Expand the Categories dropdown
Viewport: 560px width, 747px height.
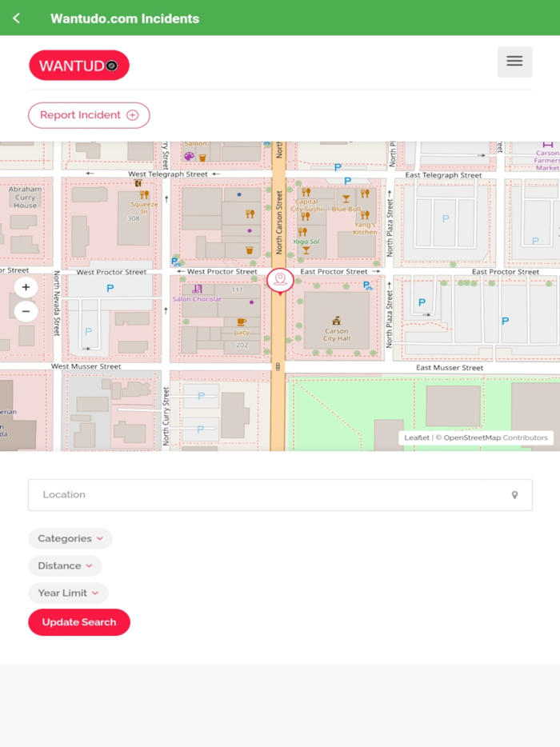click(70, 538)
